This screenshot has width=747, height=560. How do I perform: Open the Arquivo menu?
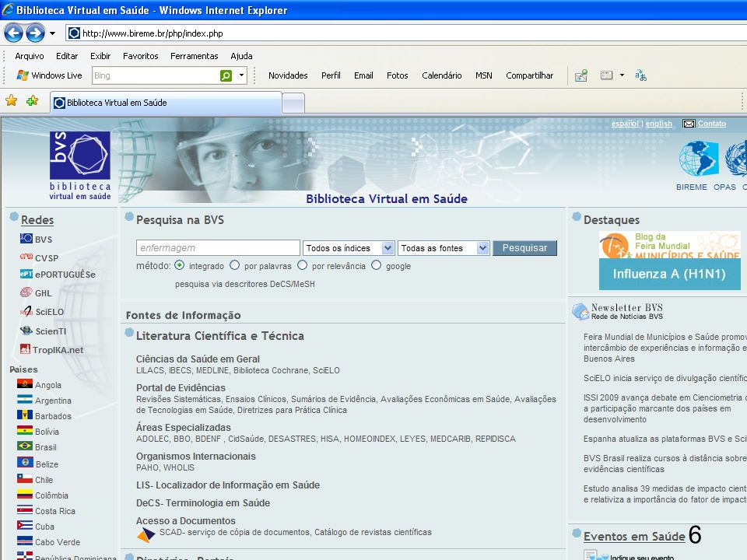click(29, 56)
